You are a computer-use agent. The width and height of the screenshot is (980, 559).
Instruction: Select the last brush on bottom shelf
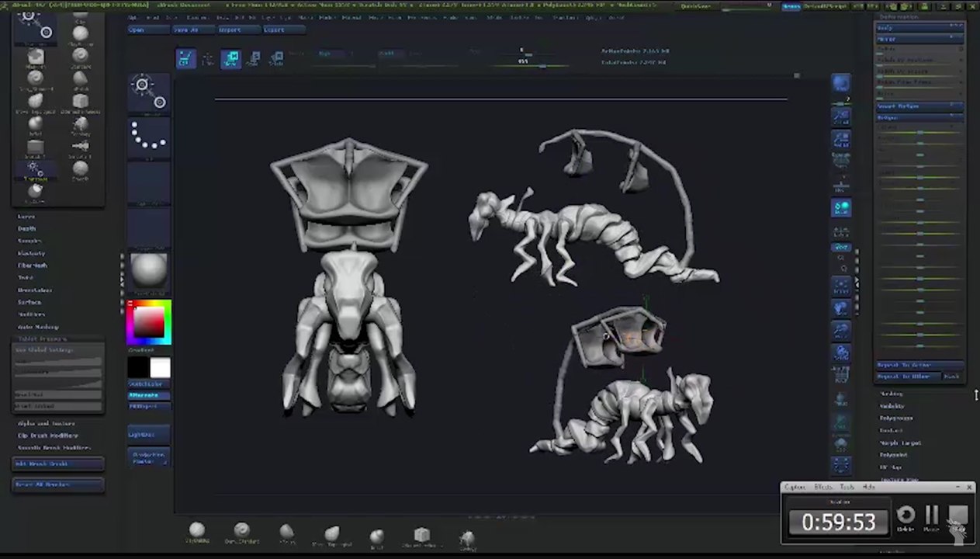coord(467,540)
